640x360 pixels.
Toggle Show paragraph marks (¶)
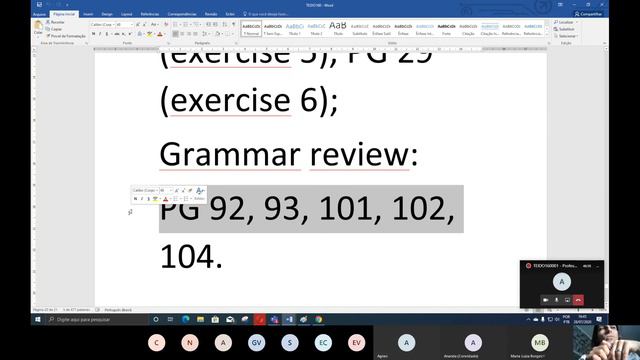point(234,24)
